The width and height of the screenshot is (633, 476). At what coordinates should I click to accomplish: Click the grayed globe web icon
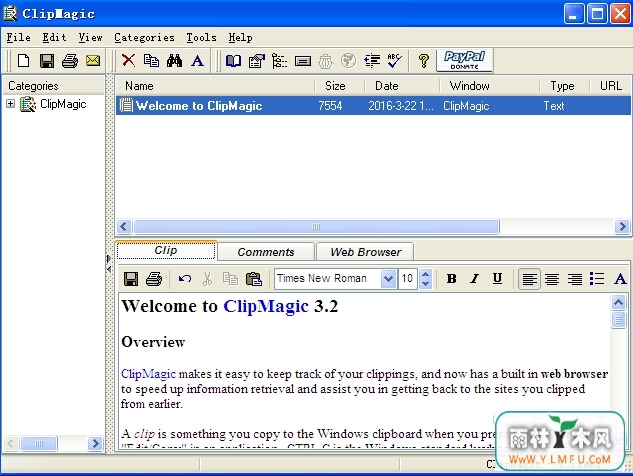348,61
